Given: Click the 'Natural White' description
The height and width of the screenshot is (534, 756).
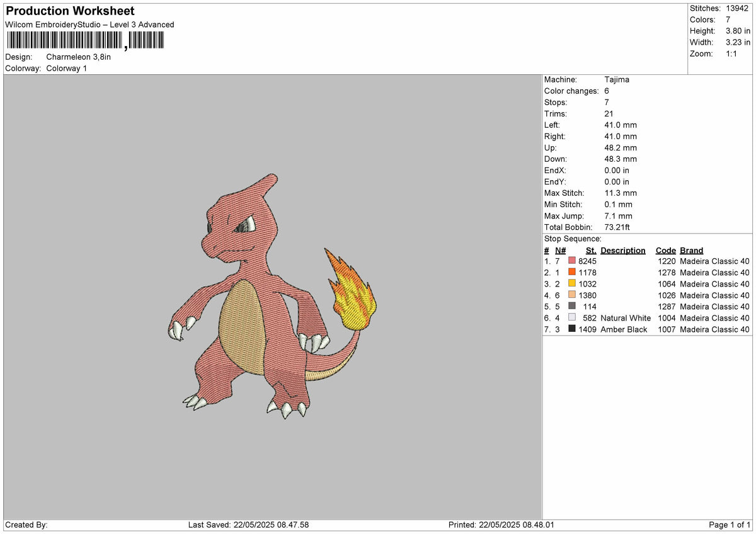Looking at the screenshot, I should click(626, 318).
